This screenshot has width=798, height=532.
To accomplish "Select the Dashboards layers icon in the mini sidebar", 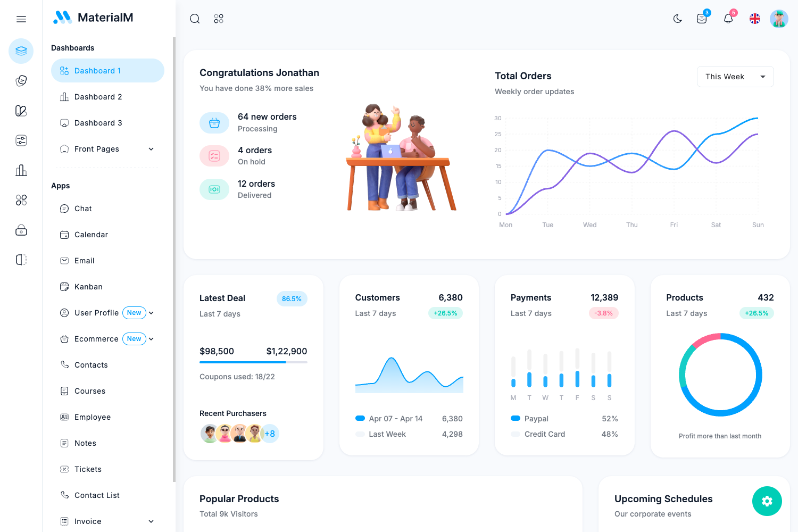I will 21,51.
